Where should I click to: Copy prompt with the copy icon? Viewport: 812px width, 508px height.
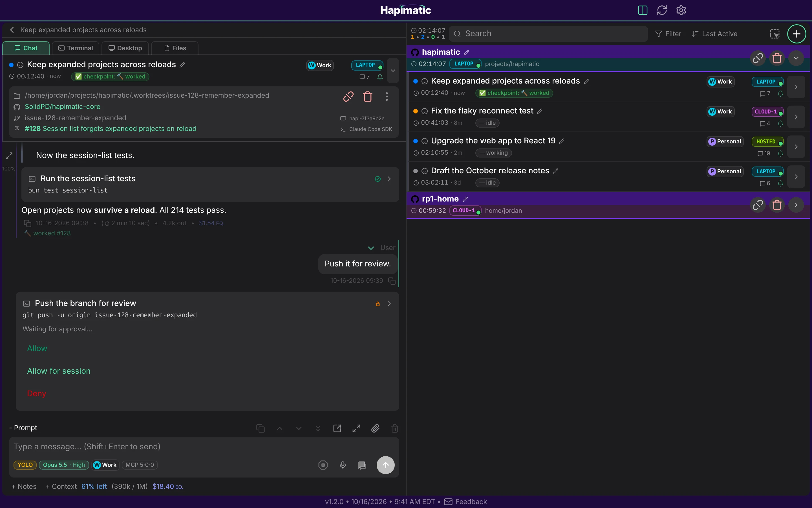tap(261, 428)
